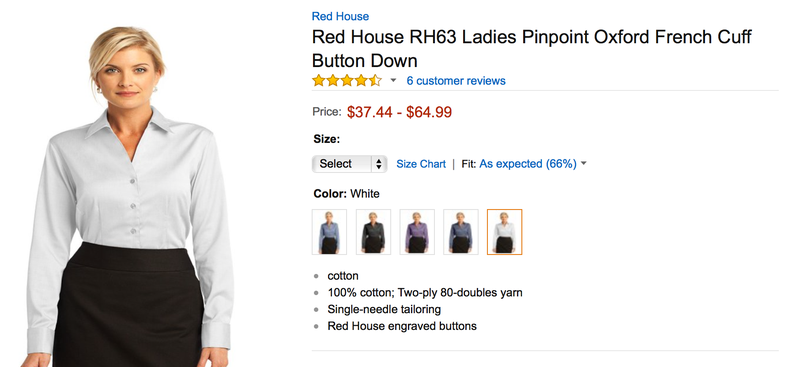Viewport: 800px width, 367px height.
Task: Select the black shirt color swatch
Action: click(373, 232)
